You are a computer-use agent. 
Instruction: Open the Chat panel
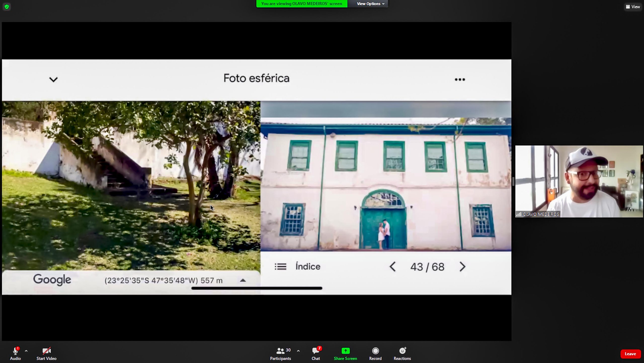click(x=316, y=351)
